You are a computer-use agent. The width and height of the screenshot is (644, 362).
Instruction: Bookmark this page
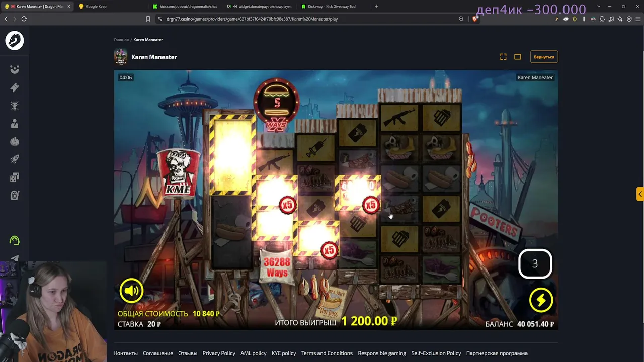(x=148, y=19)
